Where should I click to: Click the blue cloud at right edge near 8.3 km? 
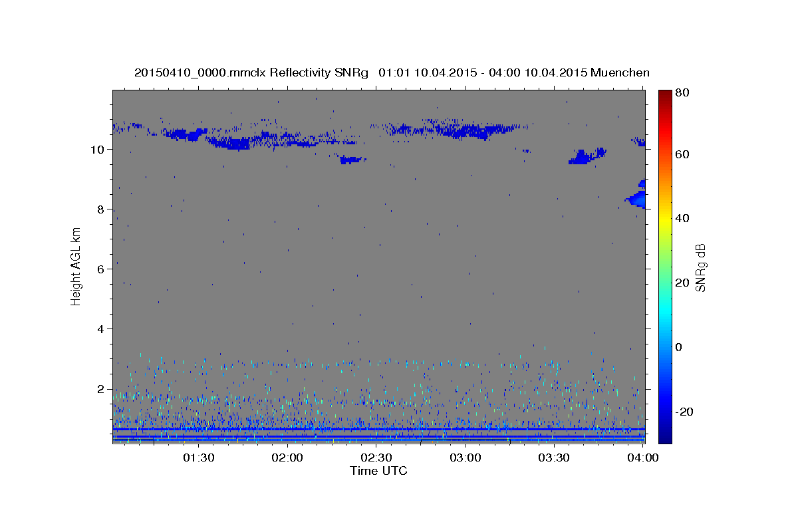(636, 199)
